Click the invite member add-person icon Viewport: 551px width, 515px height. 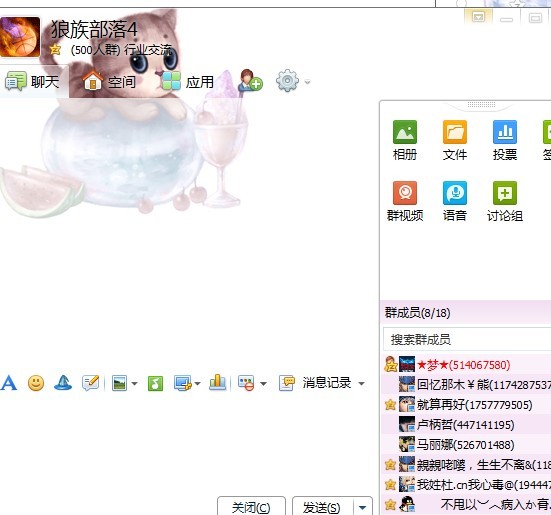(251, 81)
